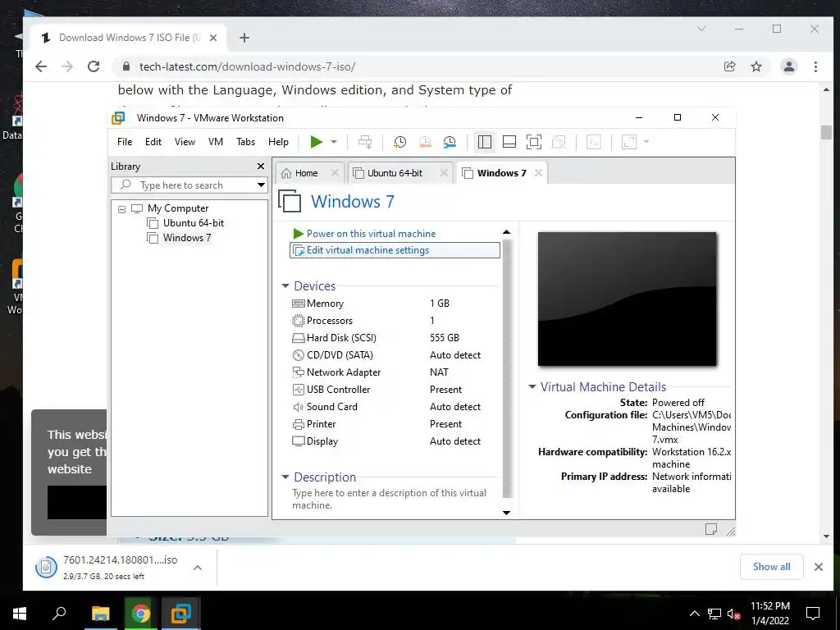Open a new Chrome tab
840x630 pixels.
244,38
